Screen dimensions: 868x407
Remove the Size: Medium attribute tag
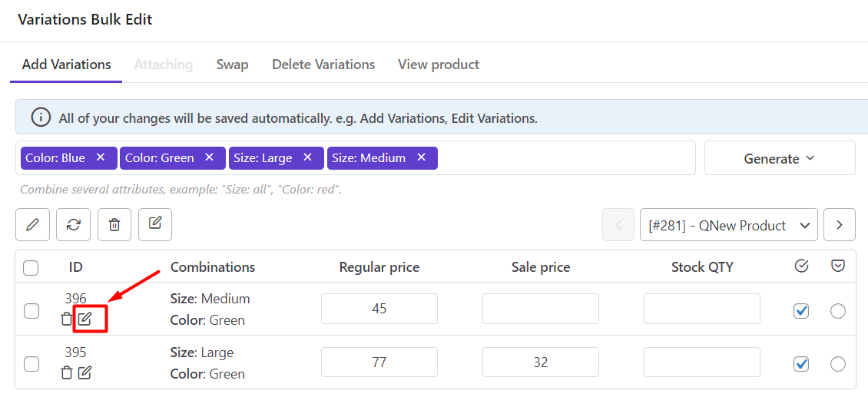421,157
